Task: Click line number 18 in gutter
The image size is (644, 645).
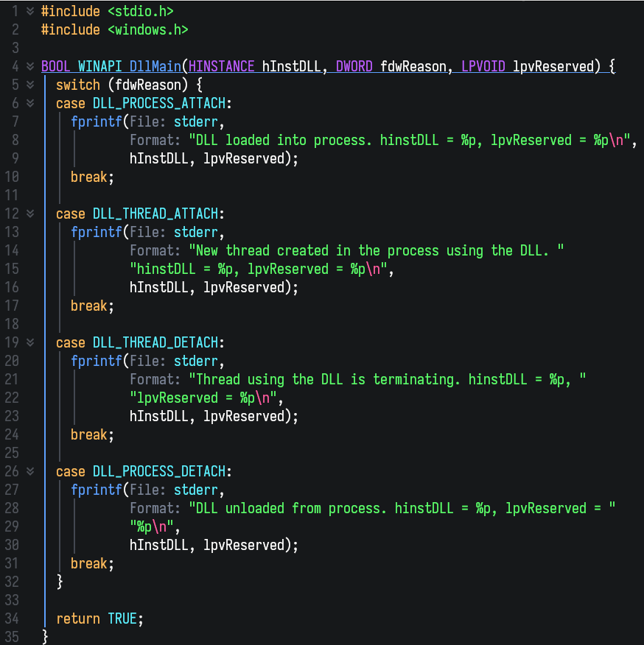Action: point(12,324)
